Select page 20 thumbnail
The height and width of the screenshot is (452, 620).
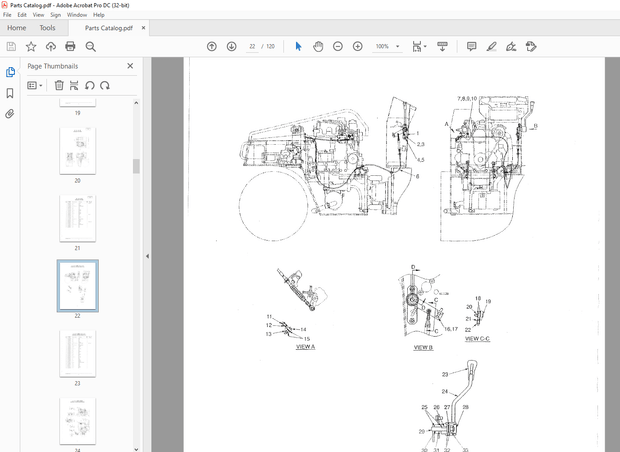[x=78, y=151]
